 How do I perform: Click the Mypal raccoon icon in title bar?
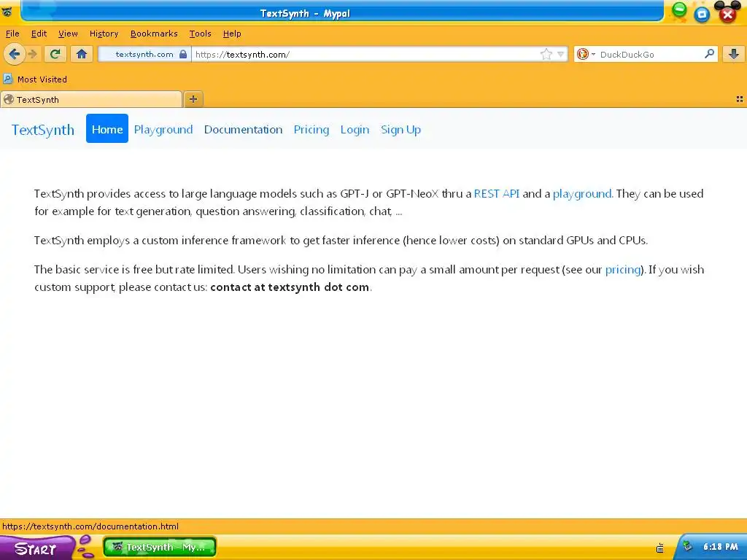[7, 12]
